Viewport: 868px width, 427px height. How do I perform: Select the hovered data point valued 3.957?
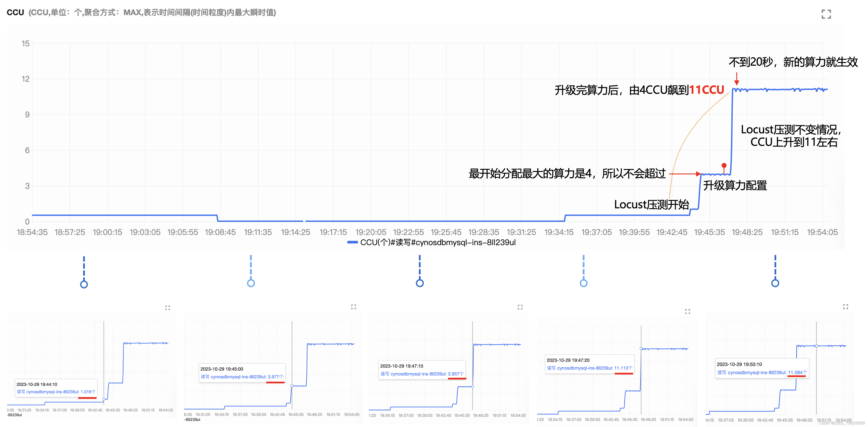[x=472, y=387]
